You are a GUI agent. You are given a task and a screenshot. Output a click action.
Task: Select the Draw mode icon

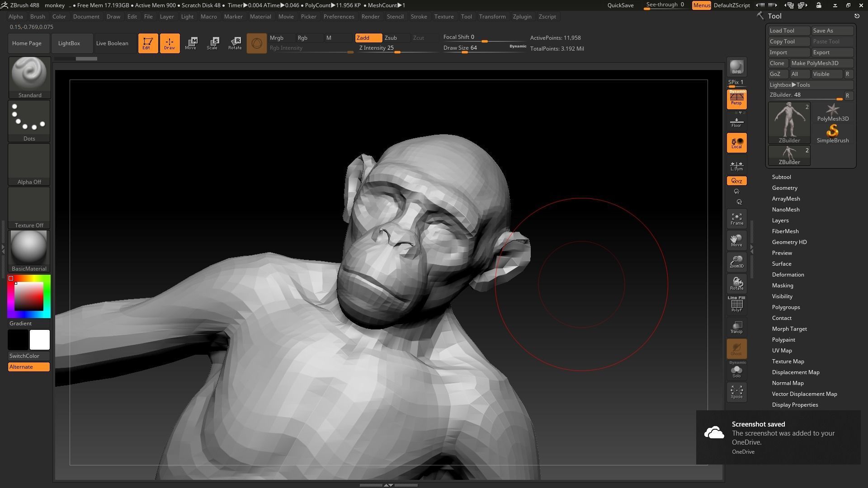170,43
